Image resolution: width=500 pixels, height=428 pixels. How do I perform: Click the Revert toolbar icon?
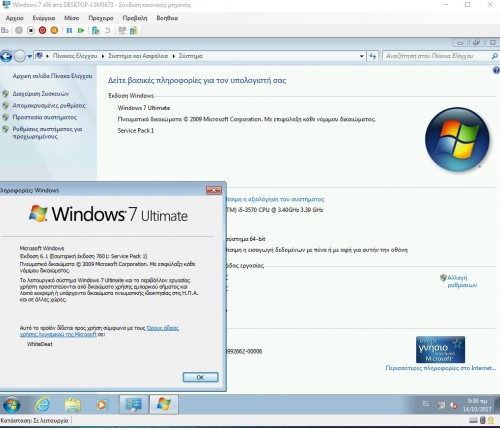click(107, 31)
